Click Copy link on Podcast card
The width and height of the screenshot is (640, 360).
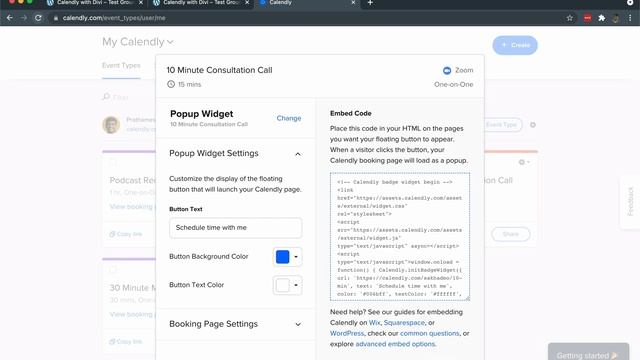126,234
